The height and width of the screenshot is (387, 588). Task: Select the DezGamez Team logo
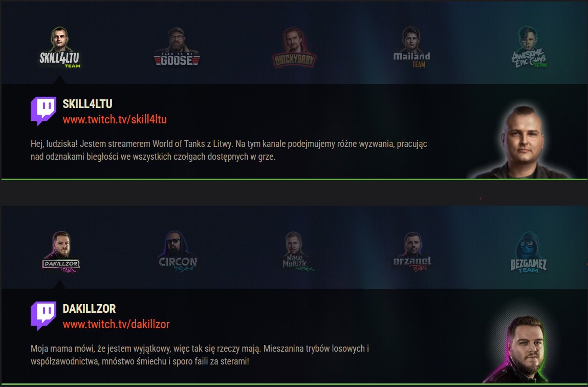click(528, 252)
